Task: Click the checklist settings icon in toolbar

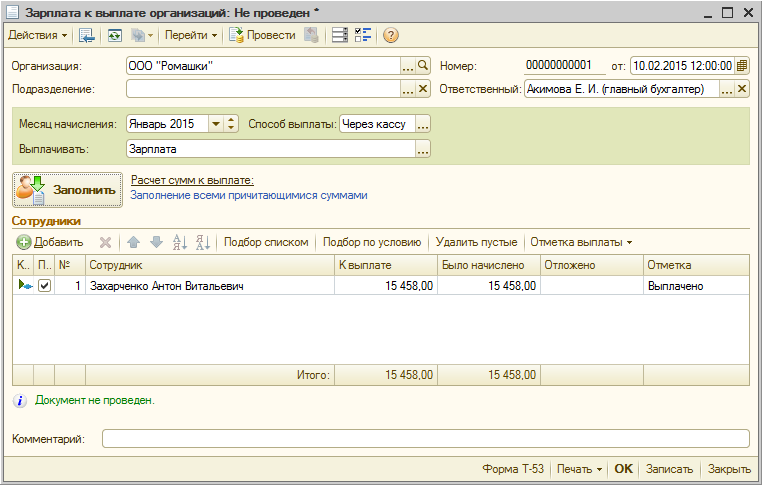Action: pyautogui.click(x=363, y=35)
